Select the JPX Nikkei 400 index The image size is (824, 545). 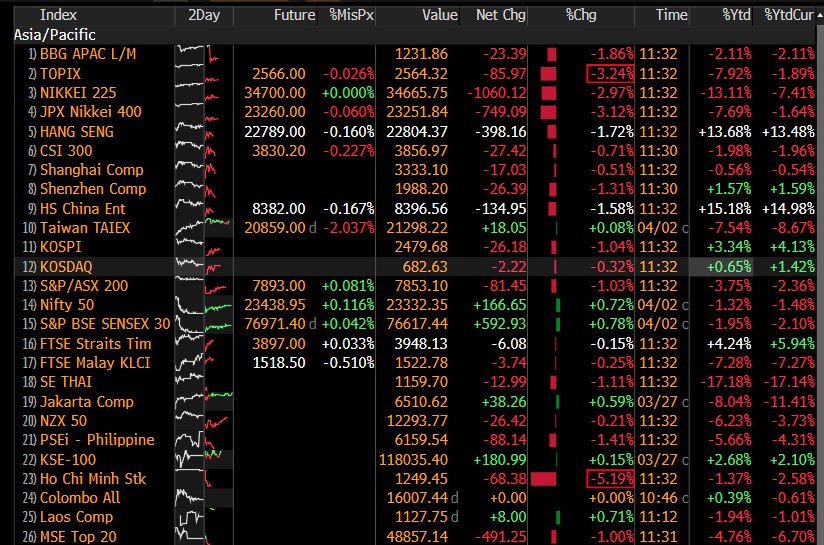coord(90,112)
